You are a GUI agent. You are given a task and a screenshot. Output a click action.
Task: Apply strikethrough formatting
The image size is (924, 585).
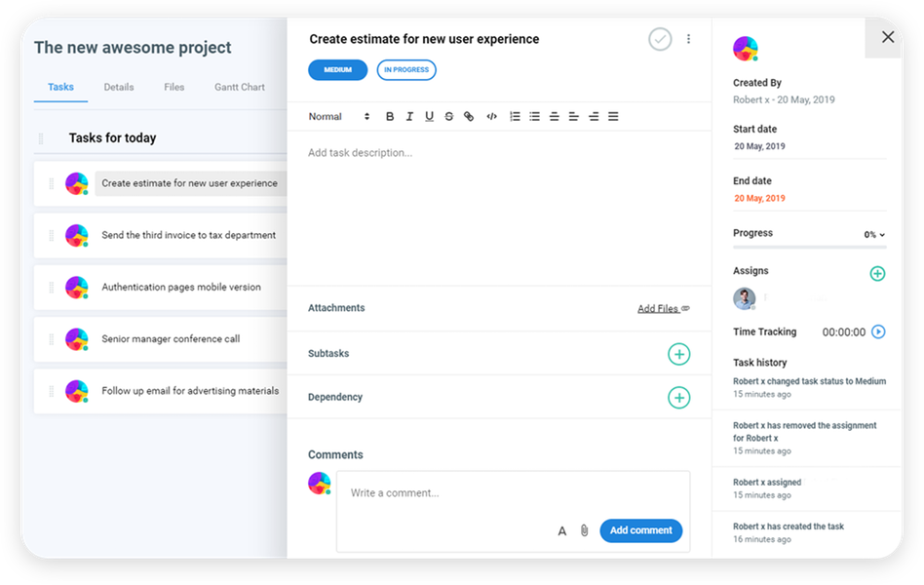coord(448,116)
